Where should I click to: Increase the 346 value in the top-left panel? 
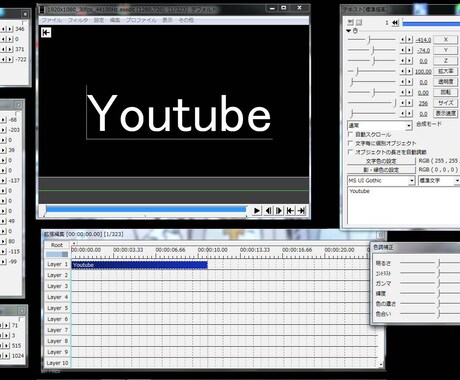[10, 29]
